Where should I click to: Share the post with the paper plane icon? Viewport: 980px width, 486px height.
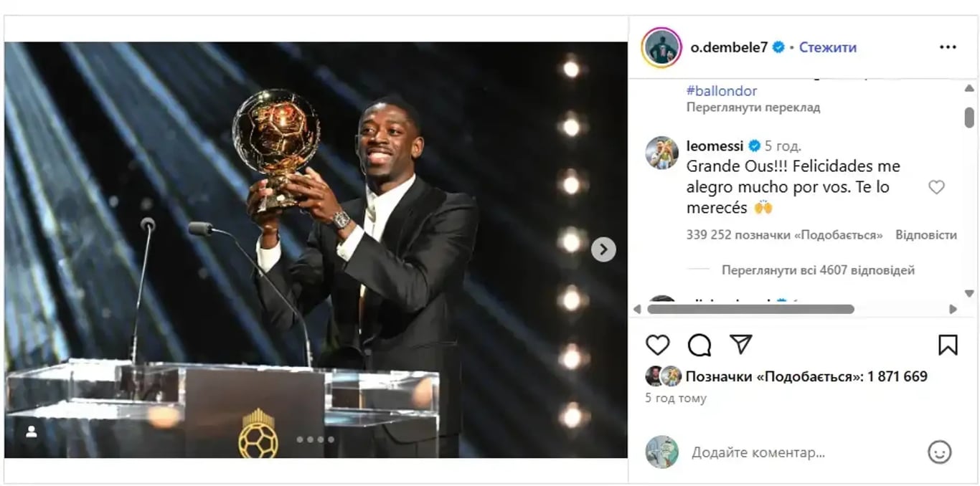coord(740,344)
